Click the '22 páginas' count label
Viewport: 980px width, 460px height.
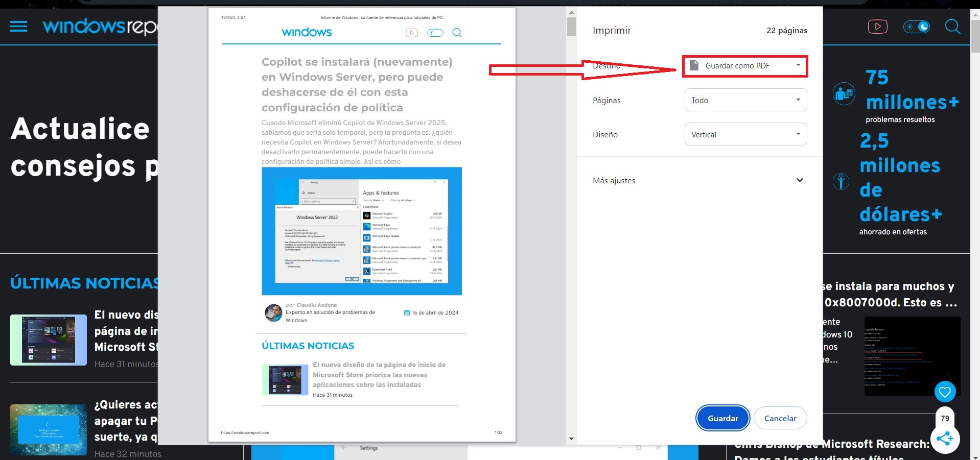(x=787, y=31)
